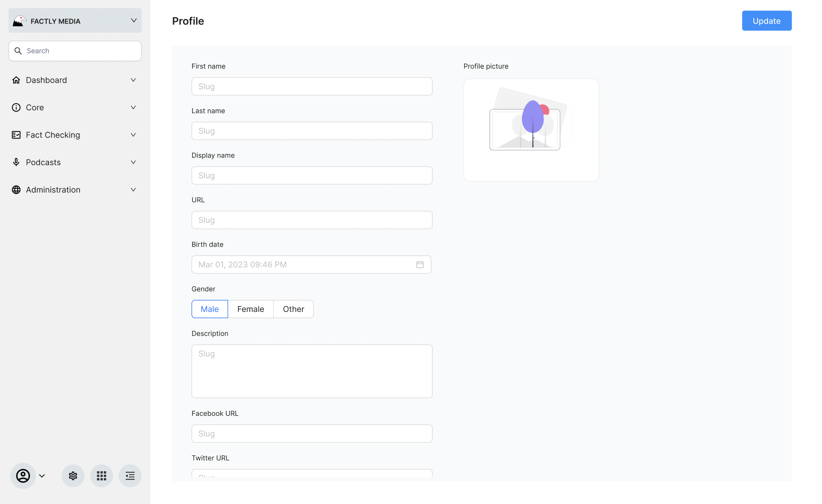
Task: Open the Podcasts menu item
Action: tap(75, 162)
